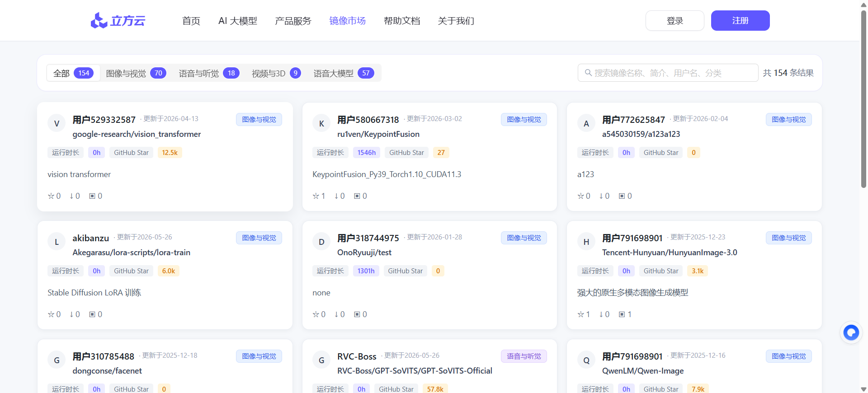Click instance count icon on HunyuanImage-3.0 card

point(622,314)
